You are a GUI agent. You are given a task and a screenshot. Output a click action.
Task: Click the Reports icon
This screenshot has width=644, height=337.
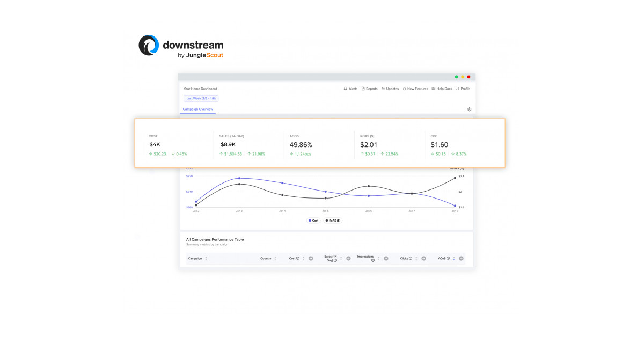pos(363,89)
